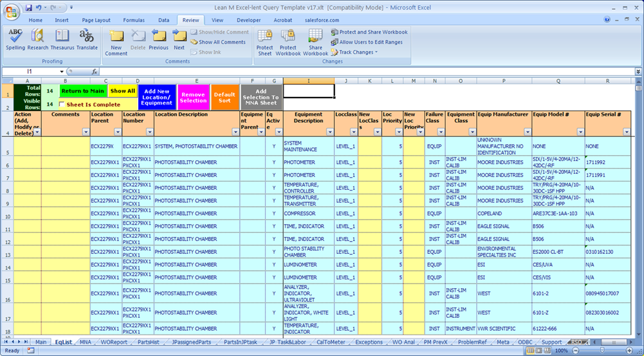
Task: Switch to the WOReport sheet tab
Action: coord(114,342)
